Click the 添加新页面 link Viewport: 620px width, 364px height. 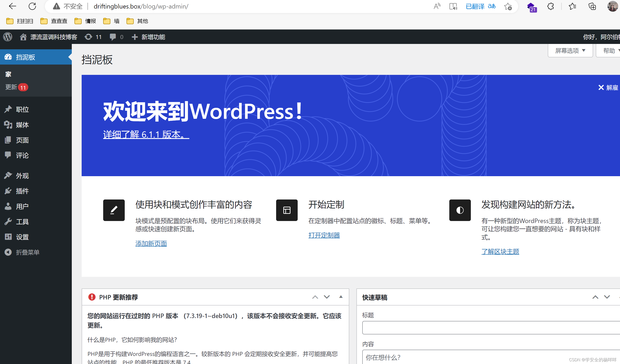pos(151,244)
